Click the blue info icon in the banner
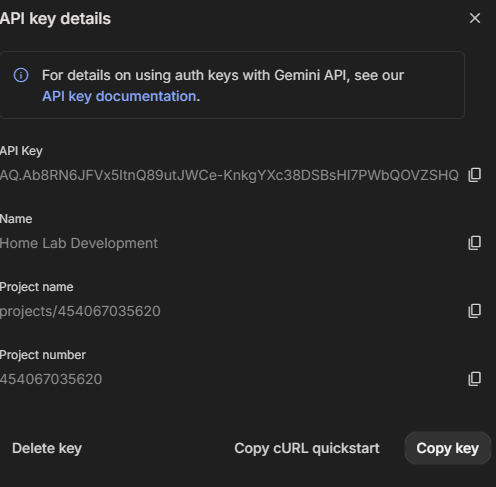 click(x=21, y=75)
